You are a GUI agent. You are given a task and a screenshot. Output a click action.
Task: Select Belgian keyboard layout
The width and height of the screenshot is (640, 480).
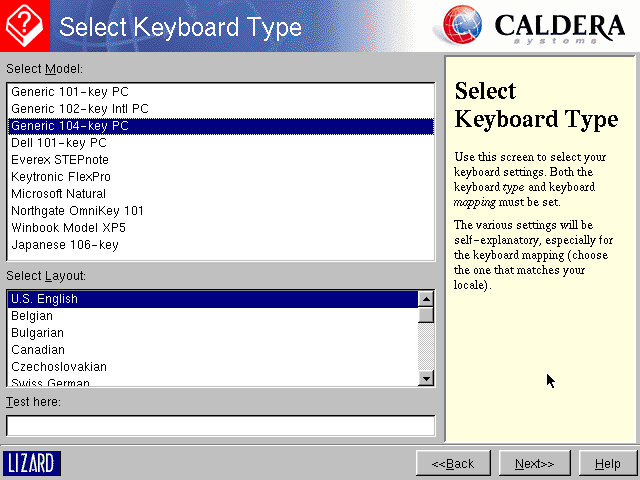(x=32, y=316)
